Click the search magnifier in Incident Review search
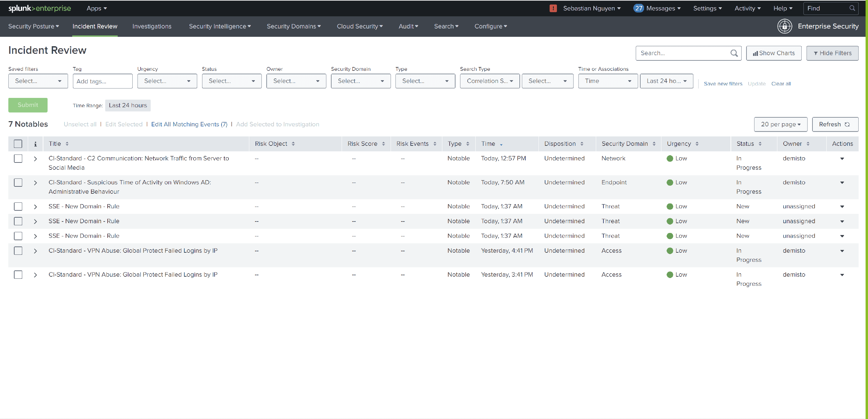 pyautogui.click(x=734, y=53)
